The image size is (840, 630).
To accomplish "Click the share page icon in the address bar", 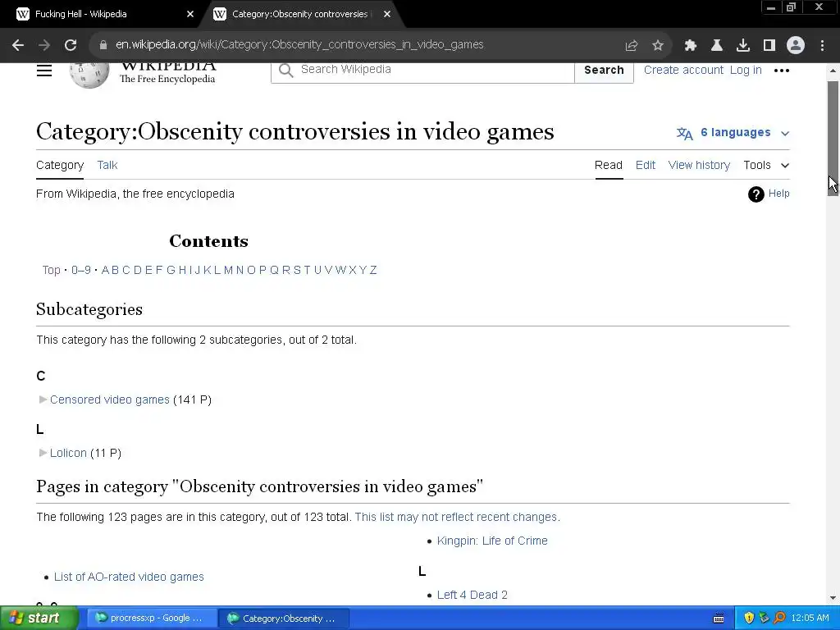I will (631, 45).
